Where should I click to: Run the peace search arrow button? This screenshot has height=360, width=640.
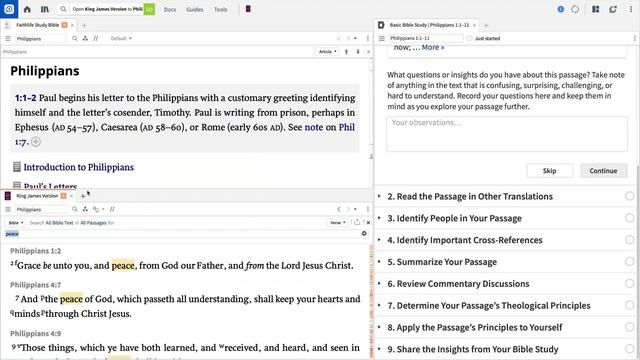[364, 233]
